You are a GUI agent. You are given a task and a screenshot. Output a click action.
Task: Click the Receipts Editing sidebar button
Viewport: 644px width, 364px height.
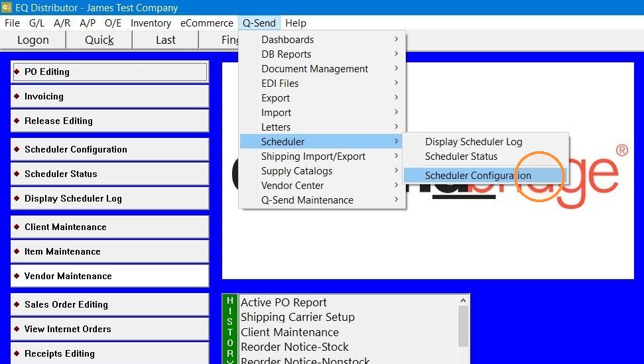[x=109, y=353]
